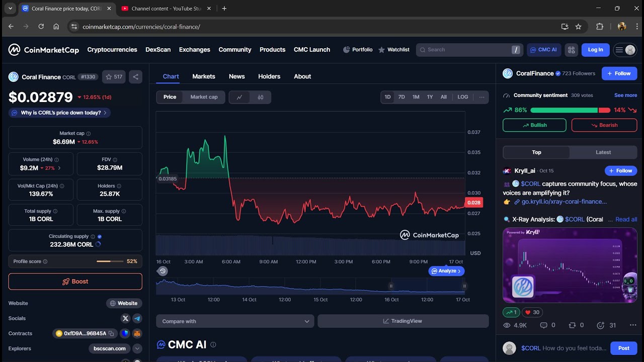This screenshot has width=644, height=362.
Task: Bookmark this tab in Chrome address bar
Action: pos(579,27)
